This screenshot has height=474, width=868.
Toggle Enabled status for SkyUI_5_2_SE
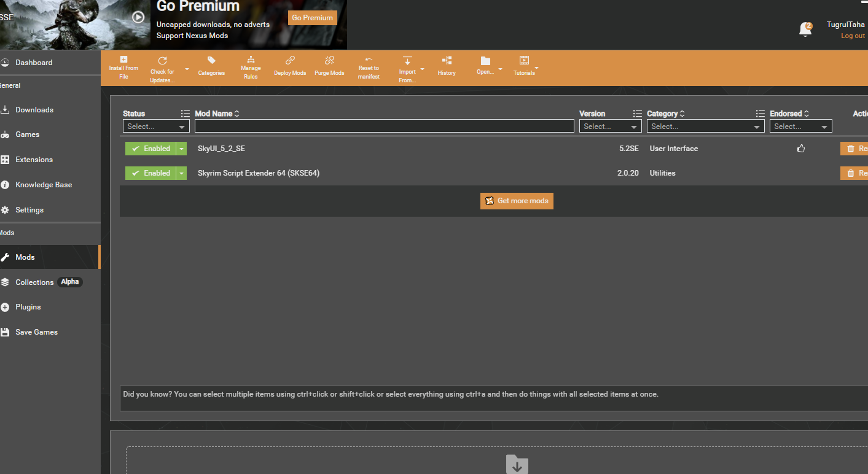pos(151,149)
